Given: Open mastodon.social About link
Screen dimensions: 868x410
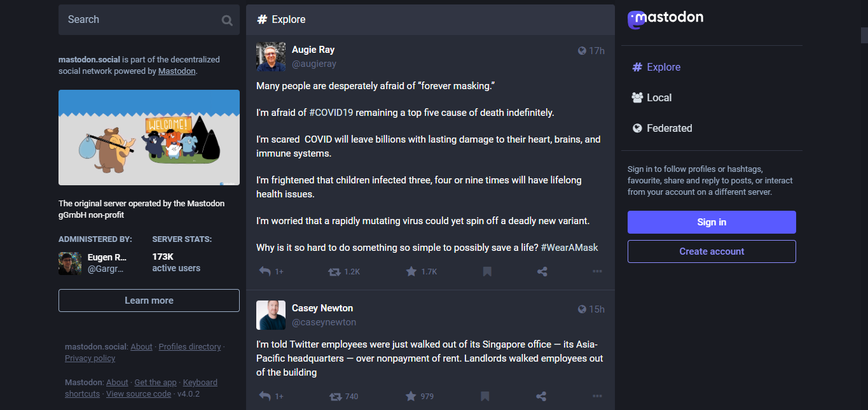Looking at the screenshot, I should pos(141,347).
